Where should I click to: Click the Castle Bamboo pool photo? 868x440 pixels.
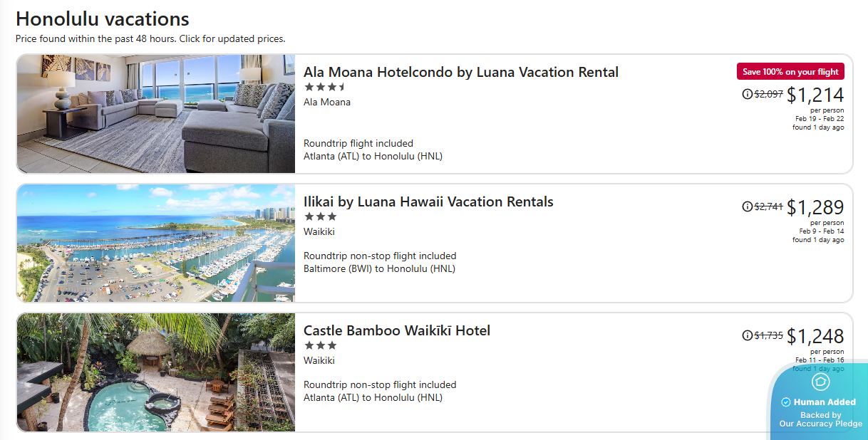tap(156, 372)
